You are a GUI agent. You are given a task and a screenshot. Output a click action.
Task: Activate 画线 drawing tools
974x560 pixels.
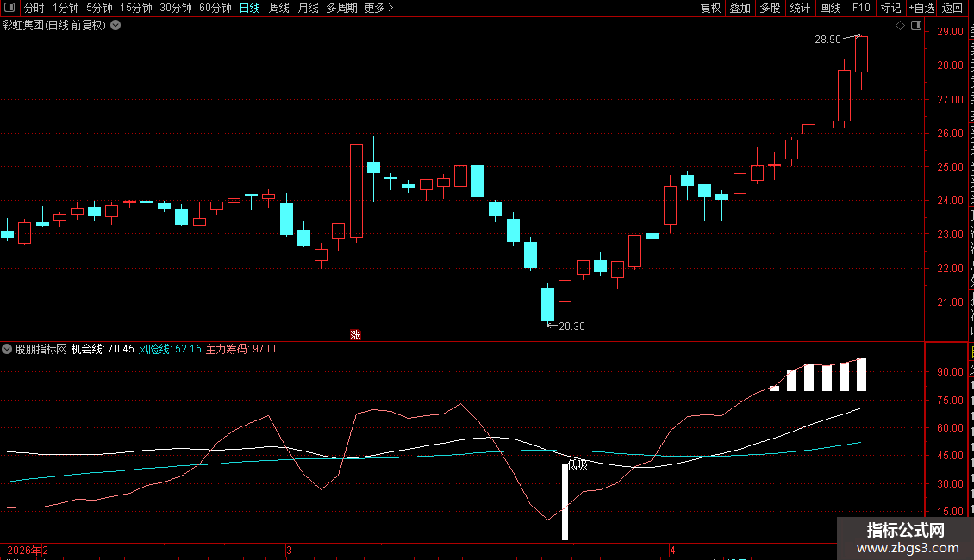point(831,8)
